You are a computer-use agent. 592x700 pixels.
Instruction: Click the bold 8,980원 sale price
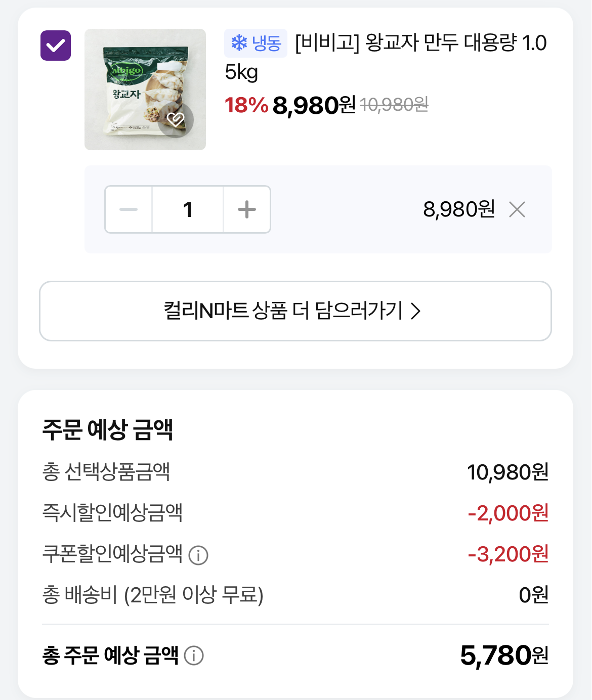pyautogui.click(x=314, y=105)
